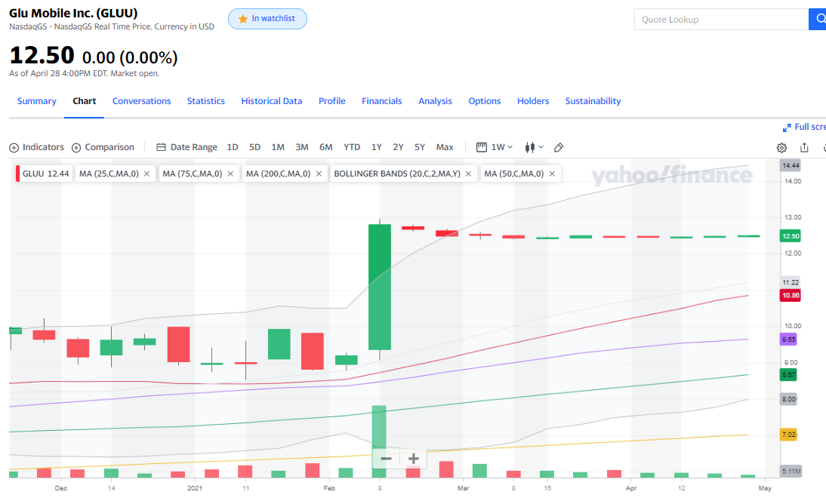Add a Comparison symbol
Image resolution: width=826 pixels, height=504 pixels.
tap(103, 147)
